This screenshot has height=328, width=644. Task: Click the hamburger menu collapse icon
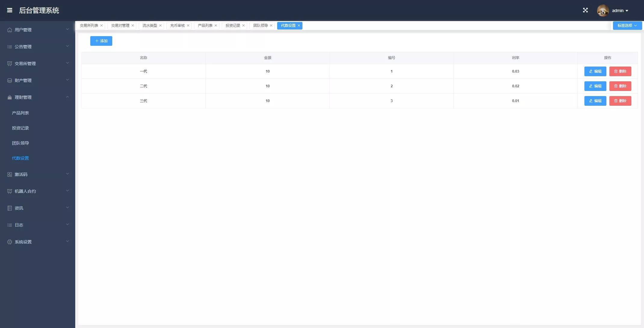point(10,10)
